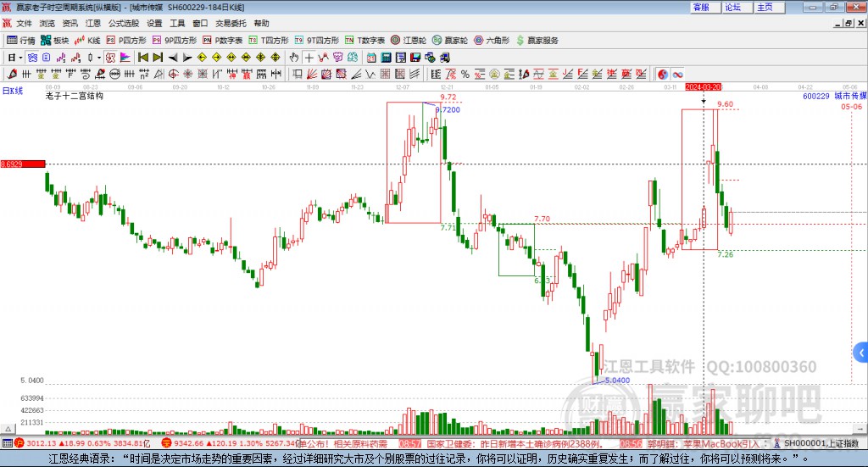Open the 9T四方形 tool

317,41
